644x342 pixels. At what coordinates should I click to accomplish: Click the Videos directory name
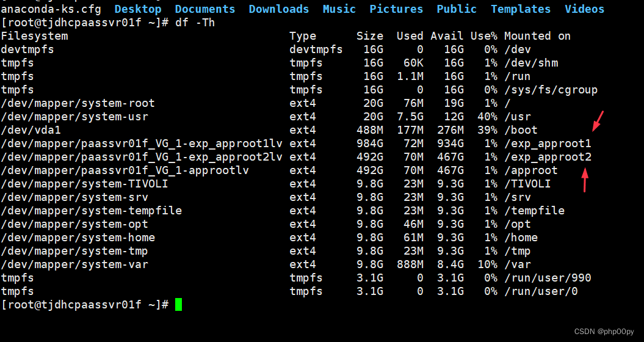point(584,9)
